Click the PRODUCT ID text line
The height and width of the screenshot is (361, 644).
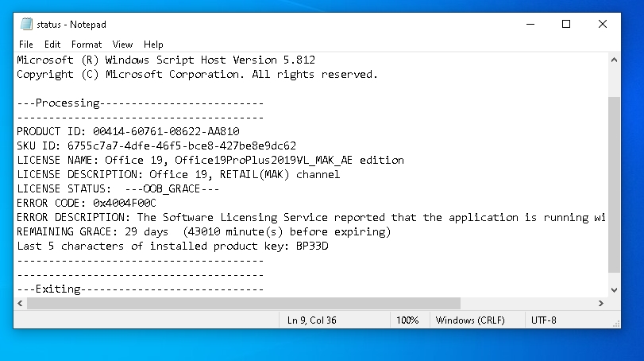coord(127,131)
